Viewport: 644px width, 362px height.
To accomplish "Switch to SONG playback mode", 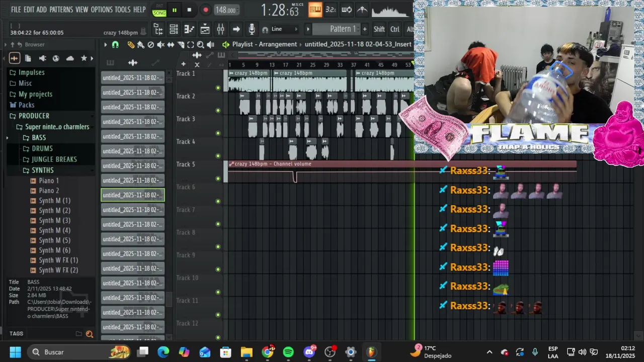I will (159, 13).
